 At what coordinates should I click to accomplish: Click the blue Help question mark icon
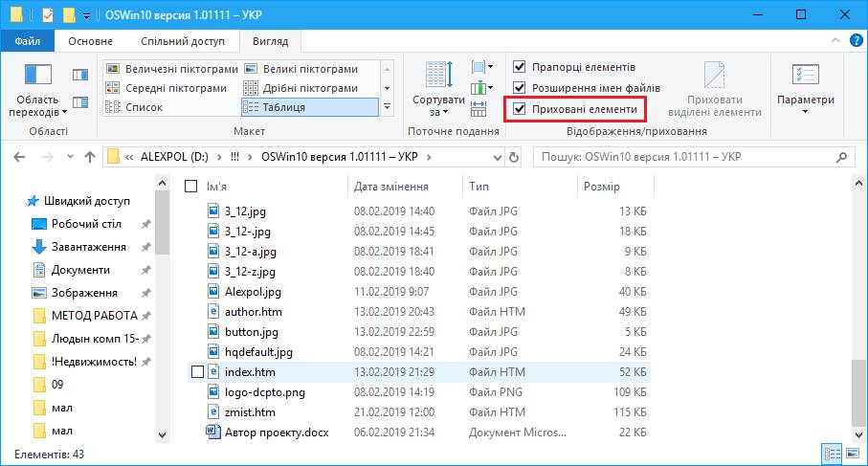[x=856, y=40]
